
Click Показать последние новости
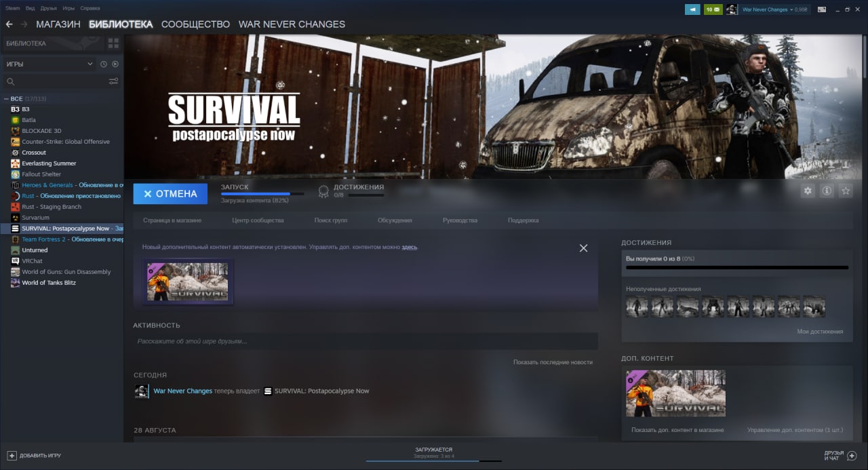pos(553,362)
